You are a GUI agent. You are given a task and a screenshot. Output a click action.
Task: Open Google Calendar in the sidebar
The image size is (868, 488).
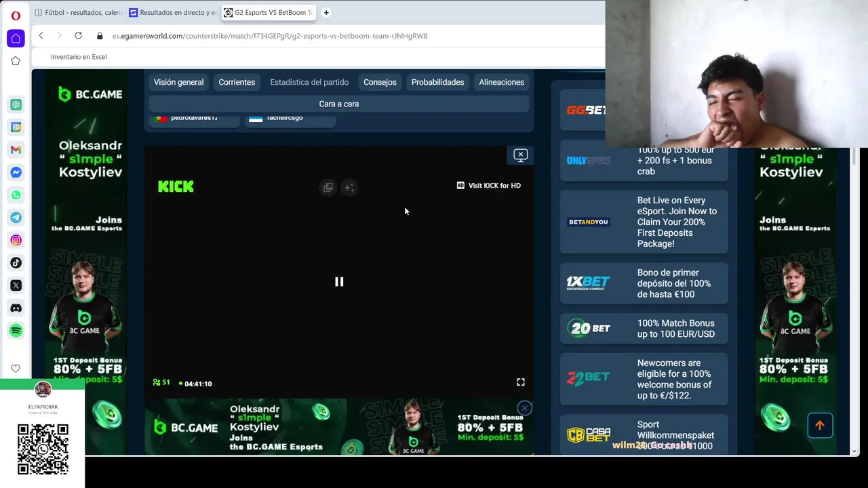[16, 127]
